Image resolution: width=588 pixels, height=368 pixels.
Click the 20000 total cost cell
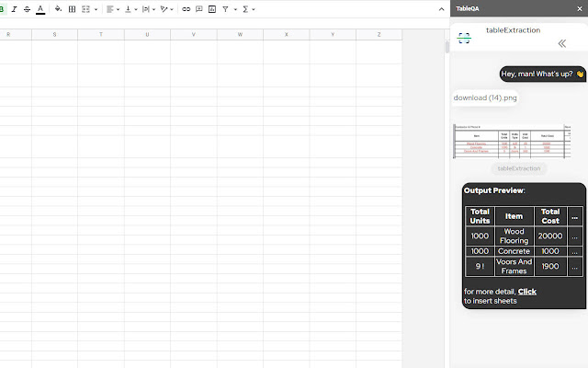point(550,236)
